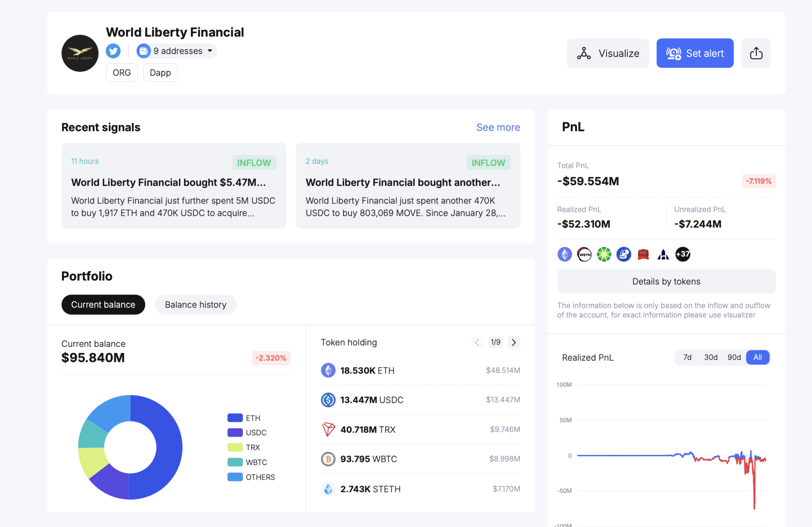Select the 30d Realized PnL range

(x=710, y=357)
